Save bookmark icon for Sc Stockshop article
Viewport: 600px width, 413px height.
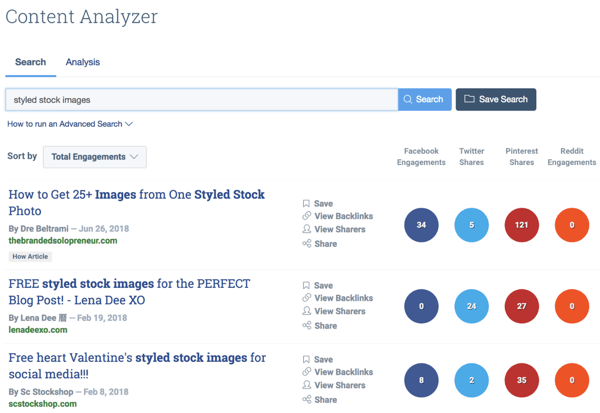[x=306, y=359]
